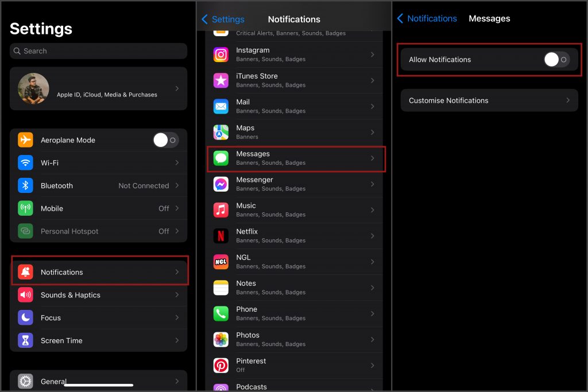Open Maps notifications by clicking its icon
The height and width of the screenshot is (392, 588).
(x=221, y=132)
